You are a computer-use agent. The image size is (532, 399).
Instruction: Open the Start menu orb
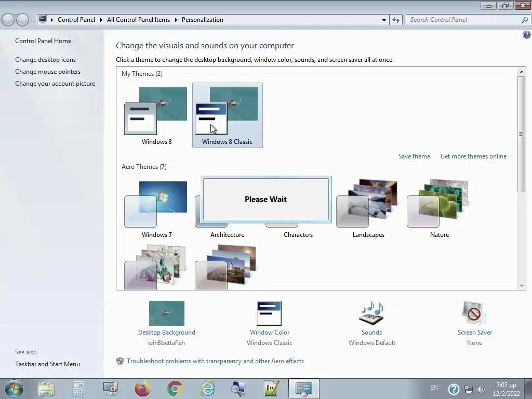click(14, 389)
